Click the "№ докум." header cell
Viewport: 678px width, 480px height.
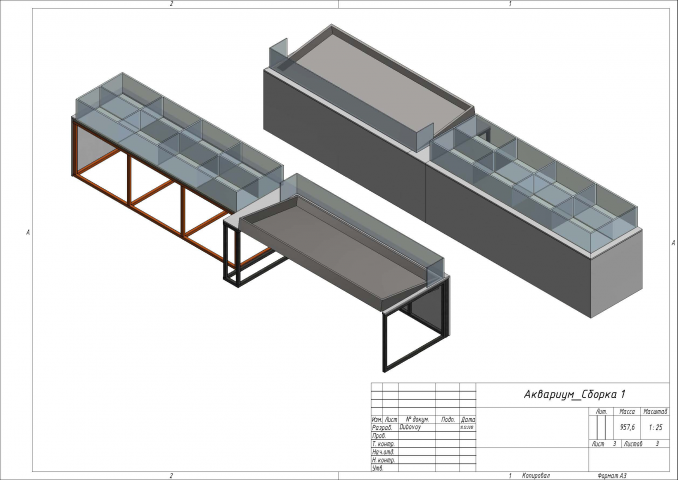pos(417,419)
